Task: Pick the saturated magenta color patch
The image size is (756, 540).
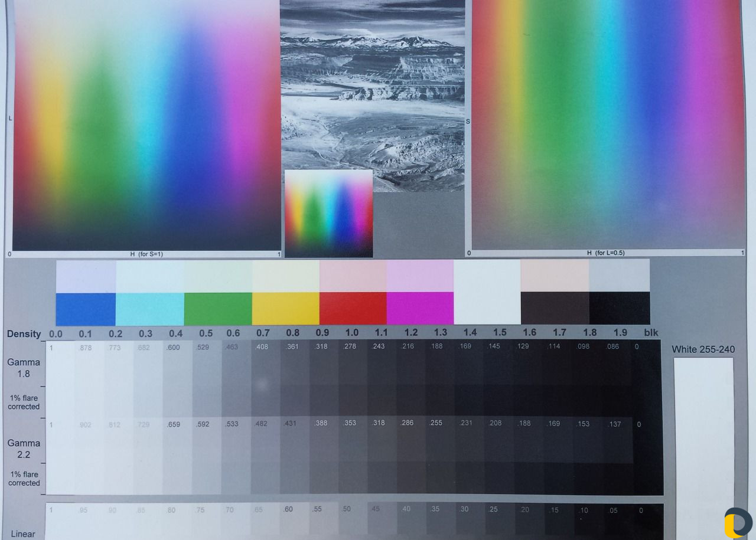Action: pos(420,309)
